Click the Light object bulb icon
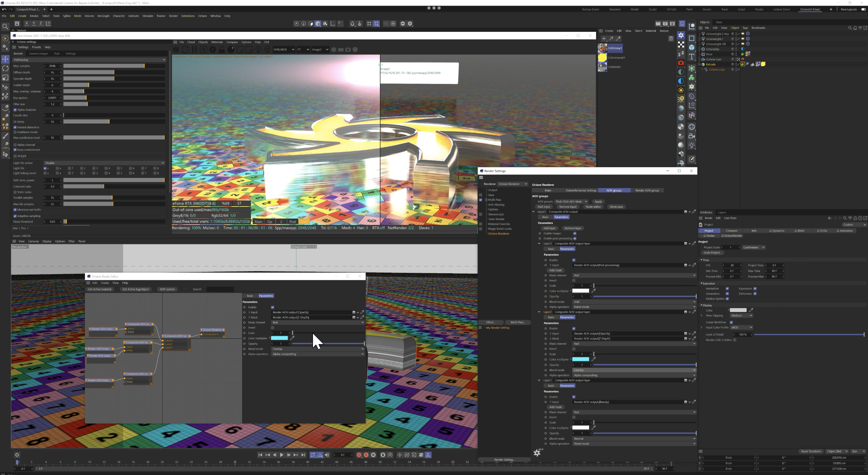868x475 pixels. pyautogui.click(x=692, y=145)
